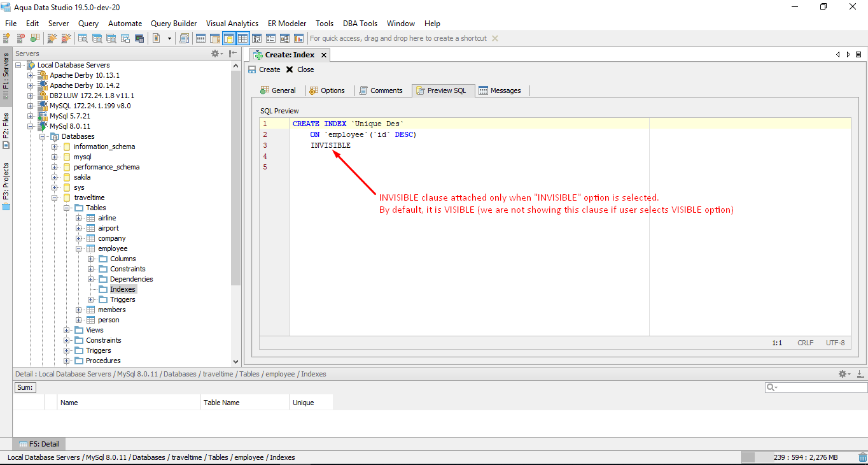Click the Close button under the tab
The image size is (868, 465).
click(300, 69)
